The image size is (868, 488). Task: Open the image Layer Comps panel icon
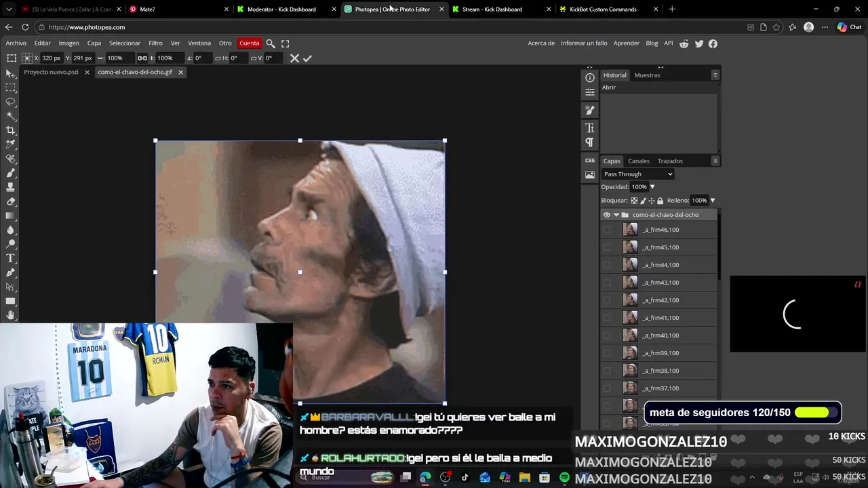[x=590, y=175]
